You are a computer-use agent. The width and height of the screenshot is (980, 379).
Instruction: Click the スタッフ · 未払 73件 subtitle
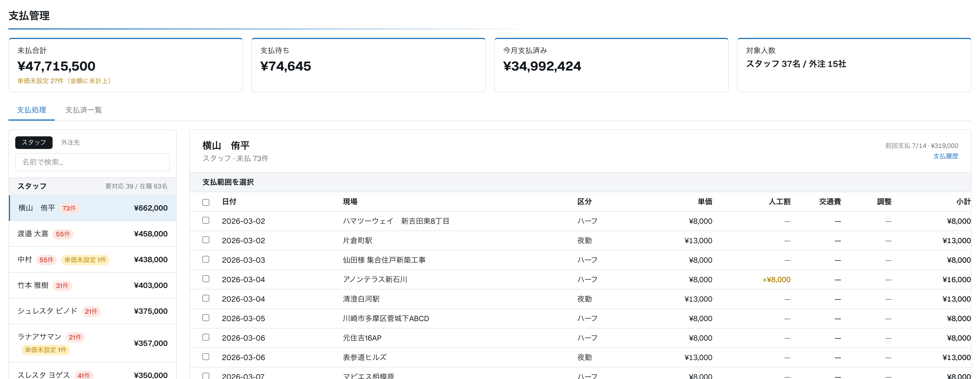[236, 158]
